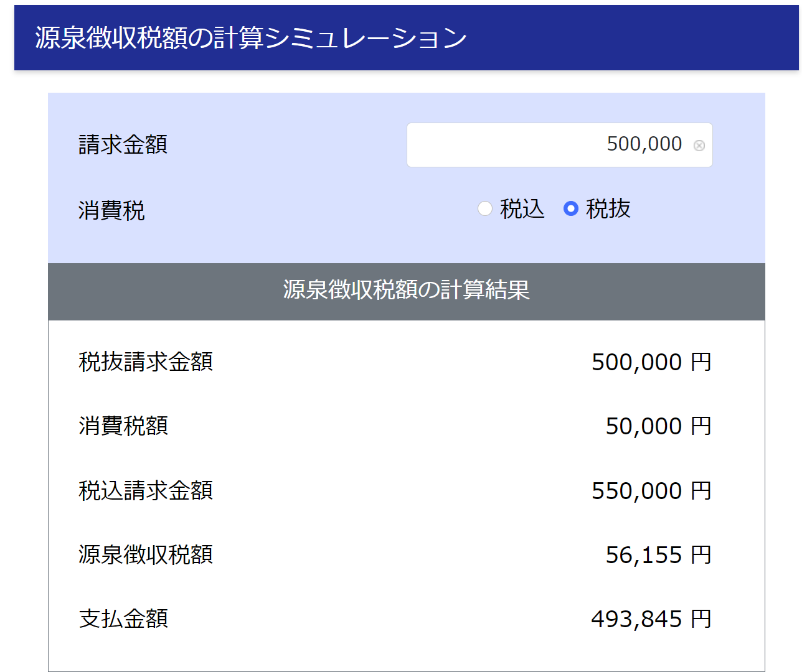Focus the 請求金額 amount input field

click(x=548, y=145)
